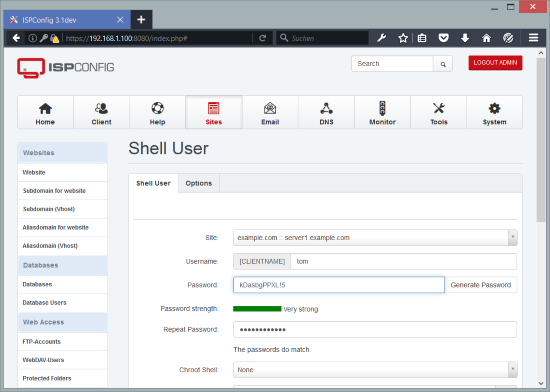
Task: Open a new browser tab
Action: tap(141, 20)
